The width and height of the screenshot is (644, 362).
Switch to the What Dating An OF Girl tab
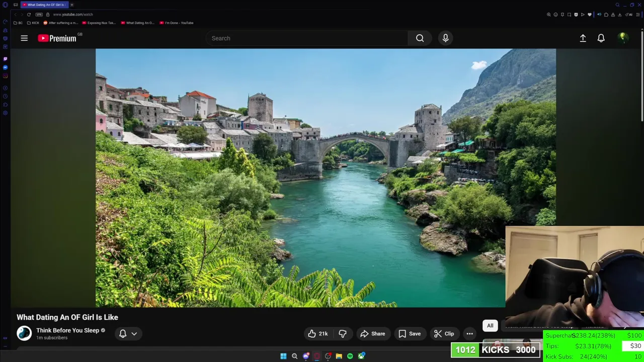pos(45,5)
